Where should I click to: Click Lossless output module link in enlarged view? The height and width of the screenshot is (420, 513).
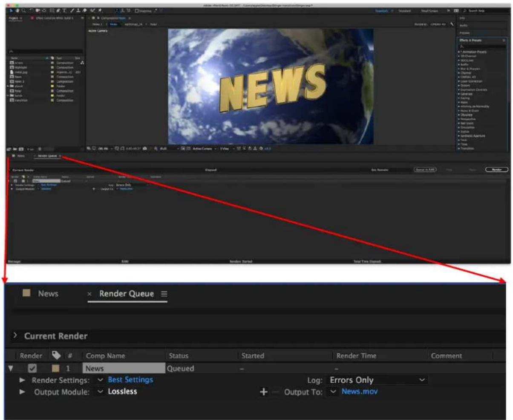tap(123, 391)
